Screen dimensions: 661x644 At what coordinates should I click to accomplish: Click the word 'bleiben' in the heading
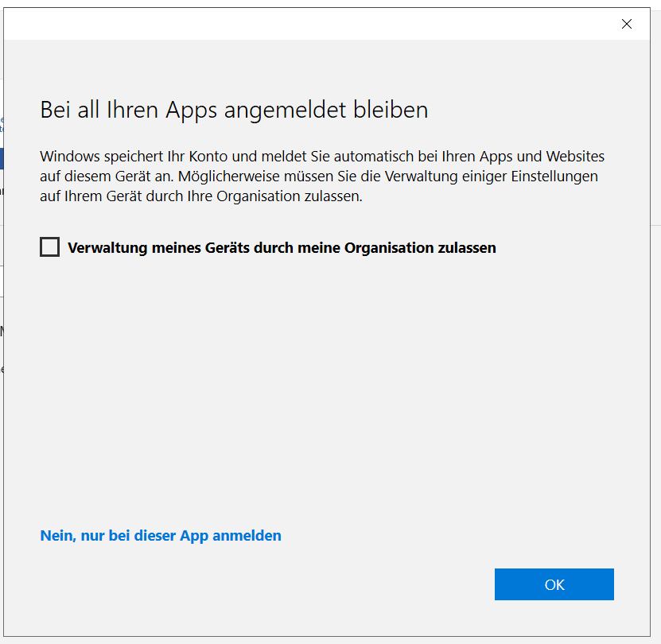click(x=392, y=110)
